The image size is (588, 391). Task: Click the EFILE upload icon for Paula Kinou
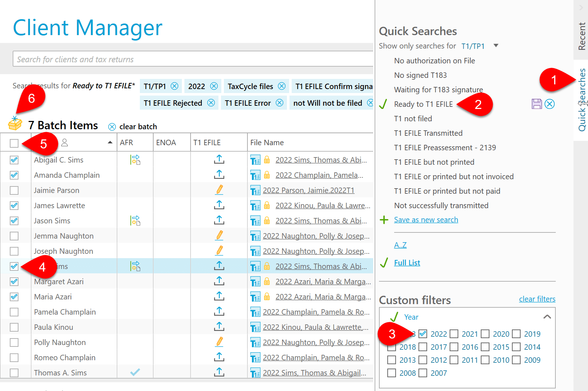click(x=219, y=327)
